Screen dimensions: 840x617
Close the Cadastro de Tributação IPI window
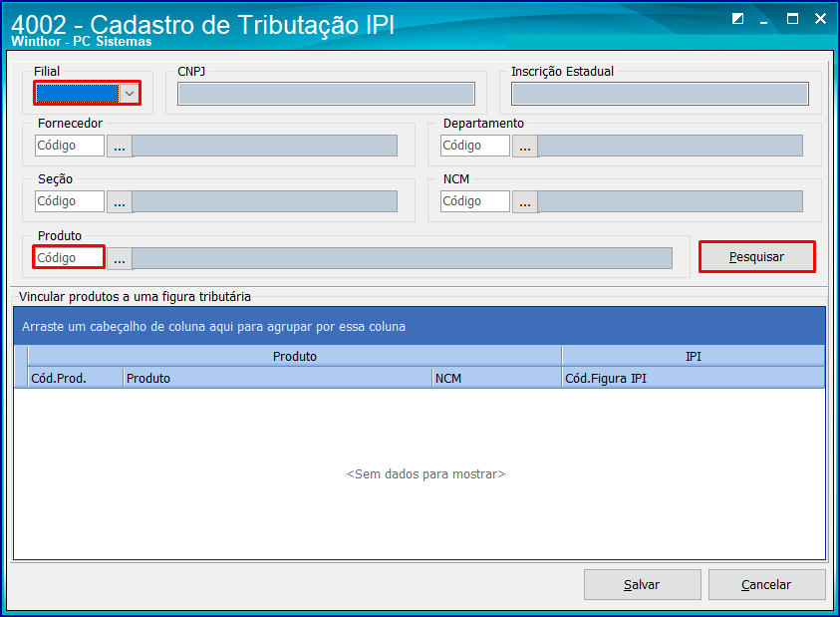[820, 19]
